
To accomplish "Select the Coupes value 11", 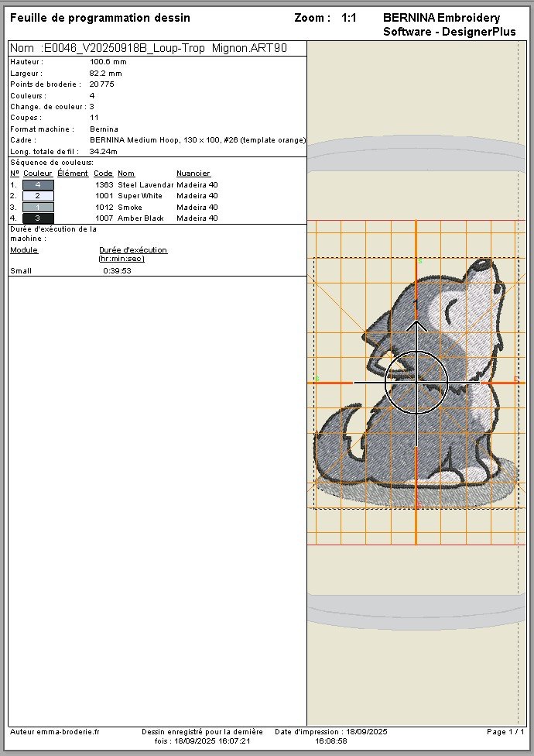I will pyautogui.click(x=94, y=118).
